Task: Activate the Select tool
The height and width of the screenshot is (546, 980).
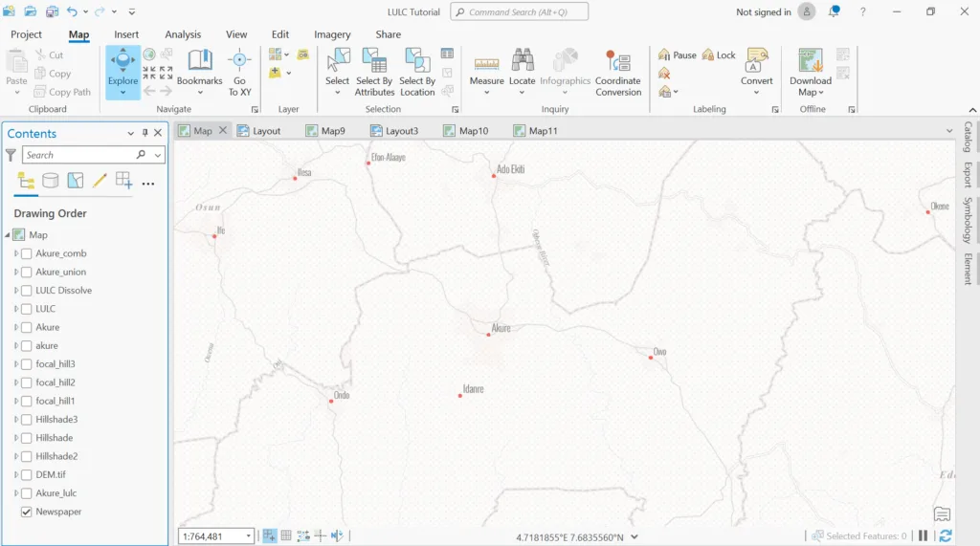Action: tap(337, 71)
